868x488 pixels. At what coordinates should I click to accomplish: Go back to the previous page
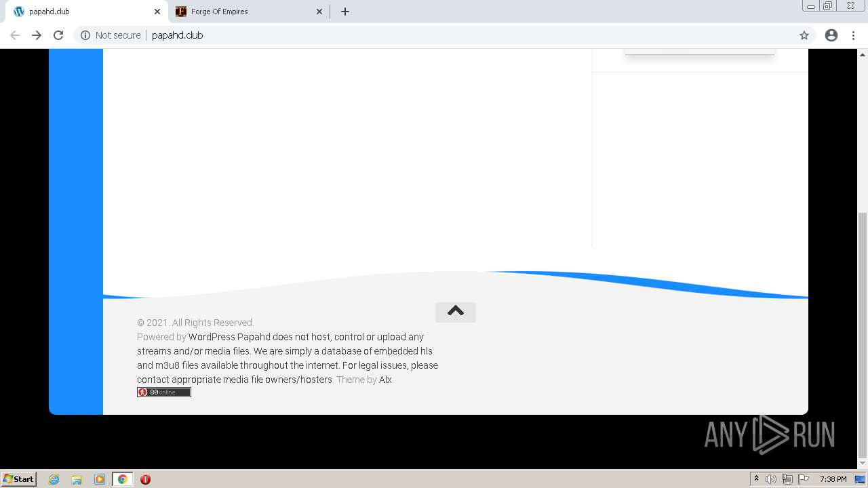click(15, 35)
